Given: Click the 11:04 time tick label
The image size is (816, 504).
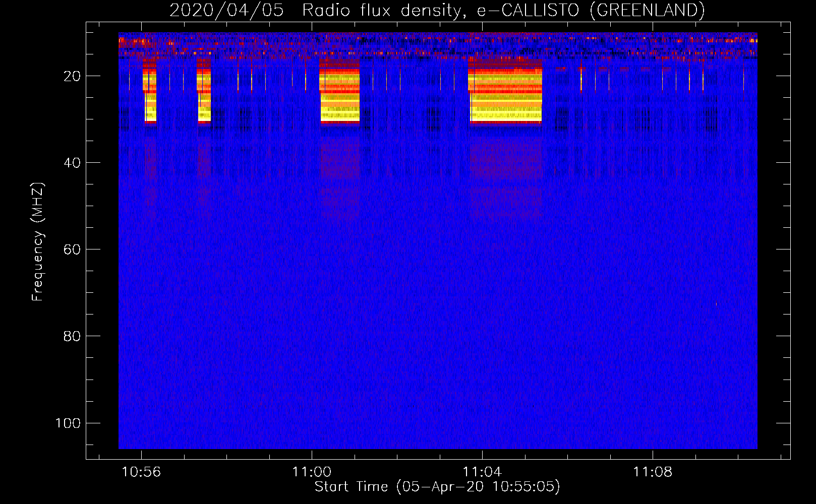Looking at the screenshot, I should click(x=482, y=472).
